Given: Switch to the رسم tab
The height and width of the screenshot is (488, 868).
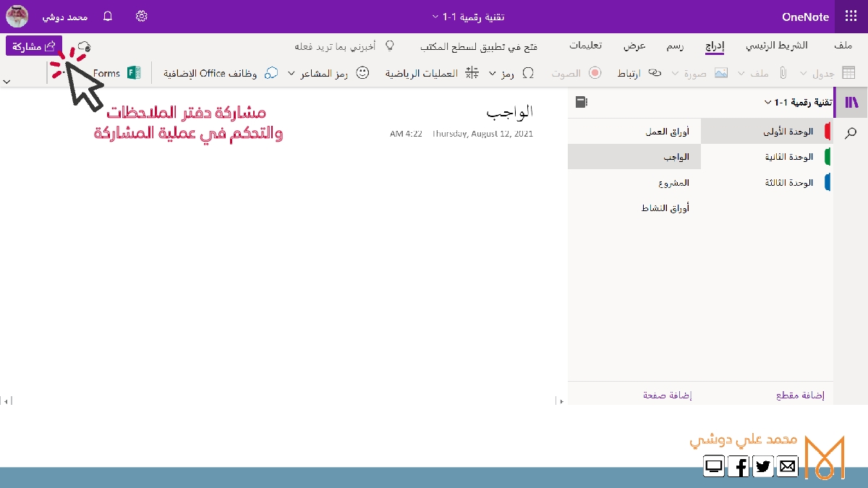Looking at the screenshot, I should (x=674, y=46).
